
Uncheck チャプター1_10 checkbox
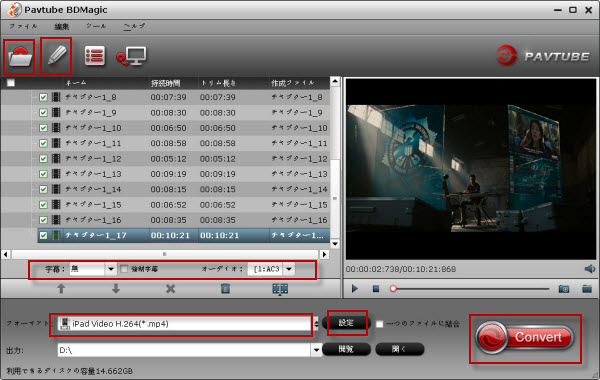(43, 128)
